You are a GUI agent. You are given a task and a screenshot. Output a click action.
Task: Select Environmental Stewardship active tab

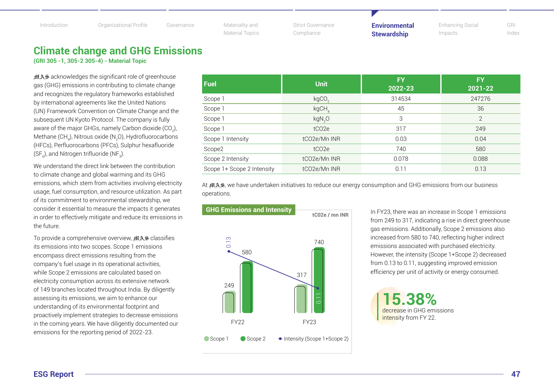point(393,30)
